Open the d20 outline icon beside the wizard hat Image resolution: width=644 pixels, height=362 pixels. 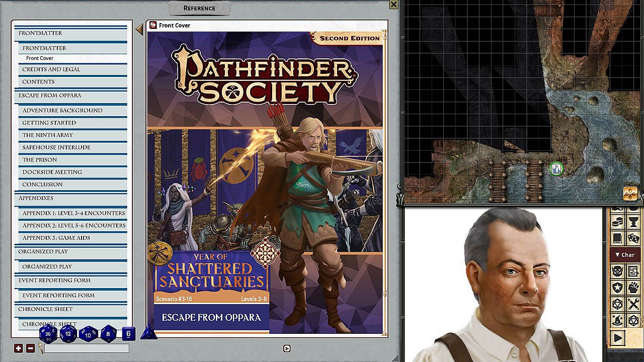[634, 320]
